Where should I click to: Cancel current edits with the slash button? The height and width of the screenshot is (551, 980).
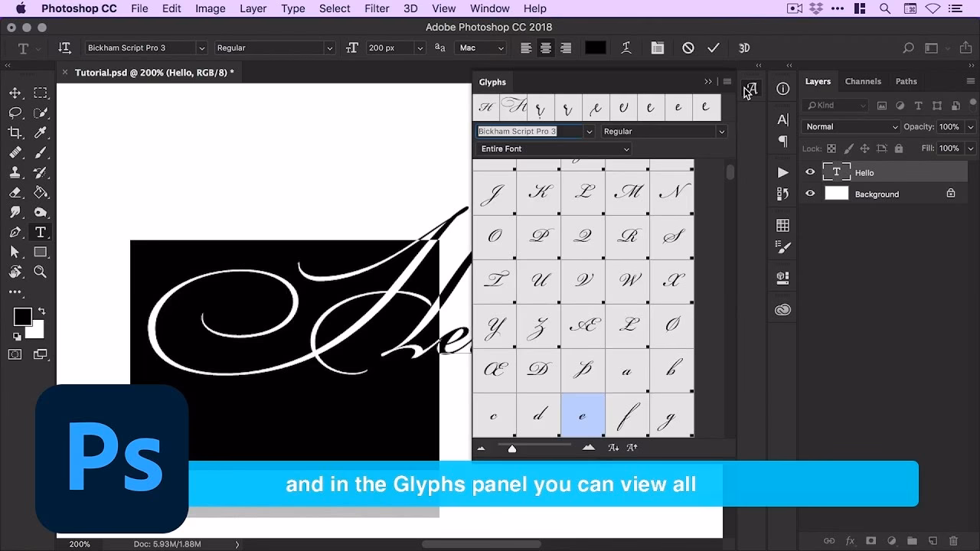[x=687, y=47]
